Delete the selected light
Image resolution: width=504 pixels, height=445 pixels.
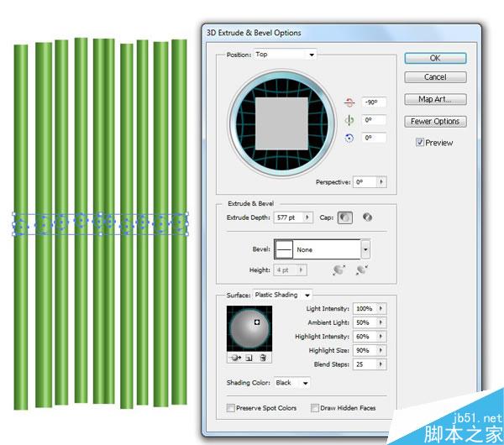(x=263, y=358)
